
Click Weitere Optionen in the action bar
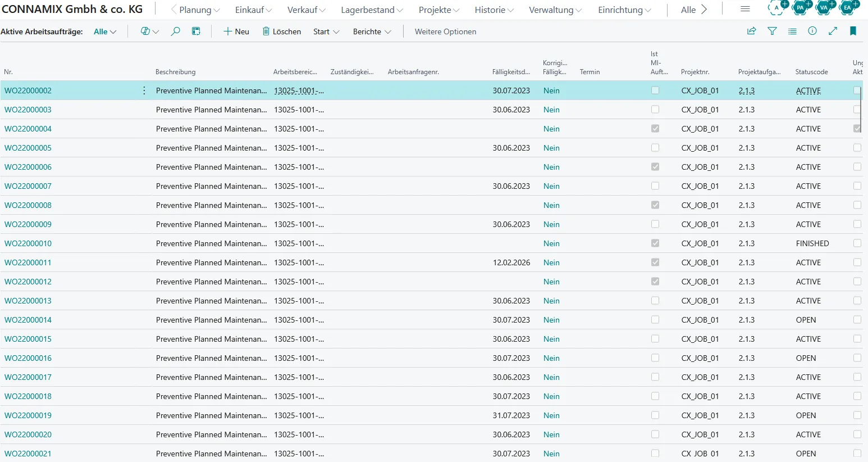[x=445, y=31]
